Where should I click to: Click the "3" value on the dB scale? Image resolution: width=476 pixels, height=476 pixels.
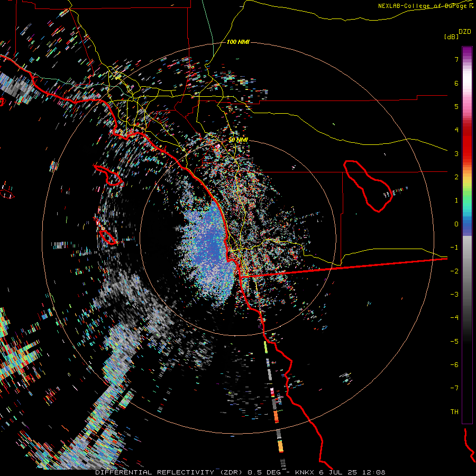[x=456, y=153]
